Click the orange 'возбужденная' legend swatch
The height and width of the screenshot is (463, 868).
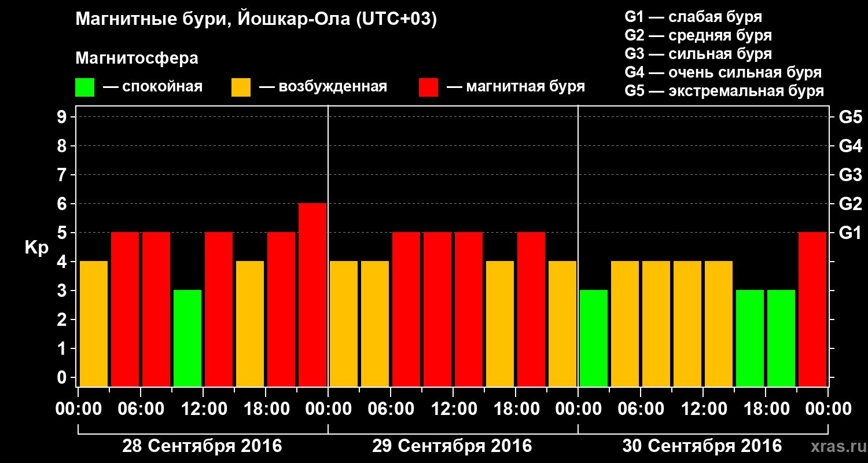[241, 87]
